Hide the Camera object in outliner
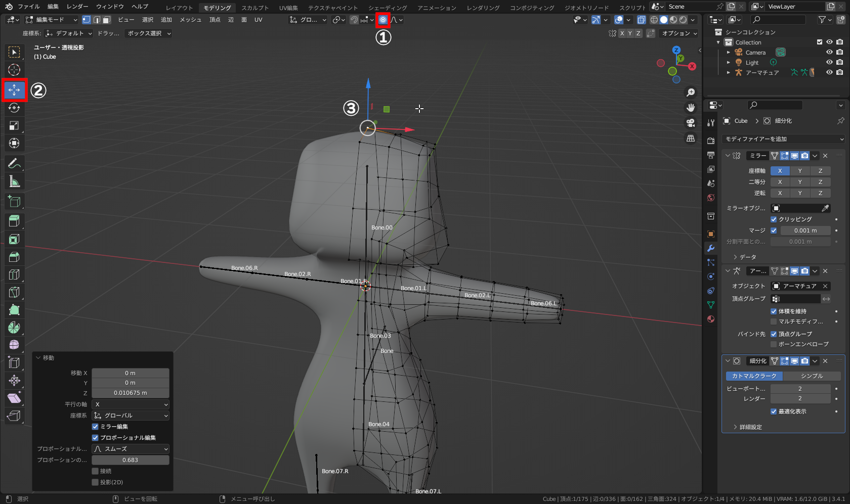The image size is (850, 504). point(829,53)
